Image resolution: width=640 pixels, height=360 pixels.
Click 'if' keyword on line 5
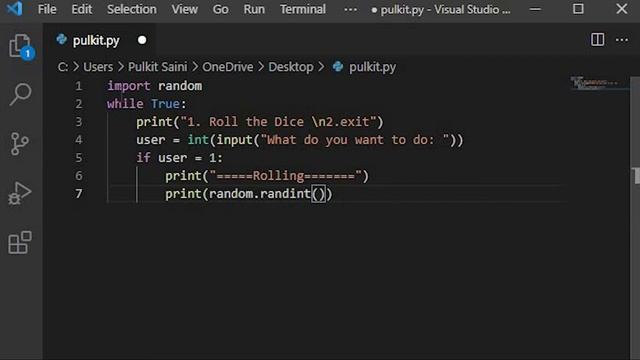click(x=143, y=158)
